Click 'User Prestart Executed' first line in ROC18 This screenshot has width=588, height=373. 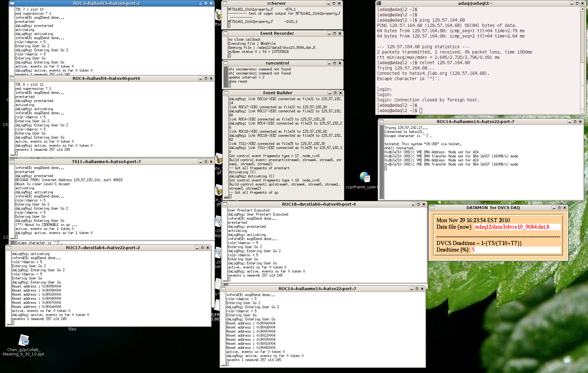[249, 210]
